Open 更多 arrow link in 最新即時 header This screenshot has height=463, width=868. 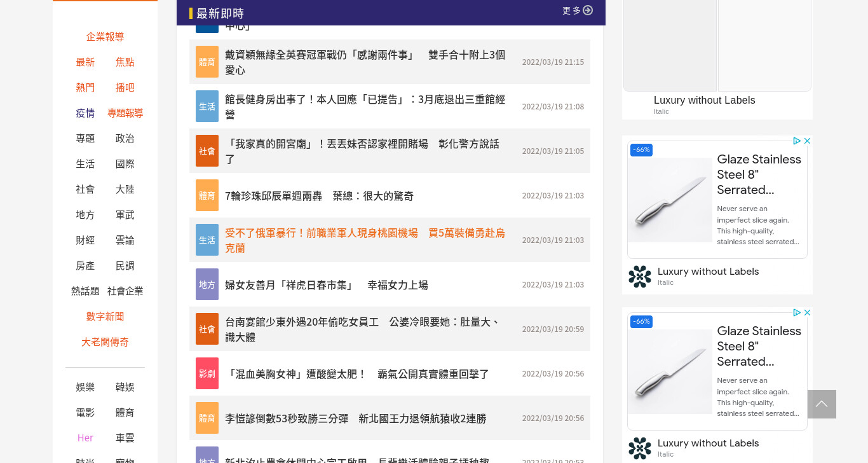pyautogui.click(x=577, y=10)
